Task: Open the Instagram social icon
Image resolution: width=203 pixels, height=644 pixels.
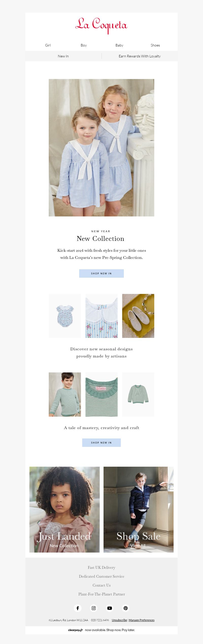Action: click(94, 608)
